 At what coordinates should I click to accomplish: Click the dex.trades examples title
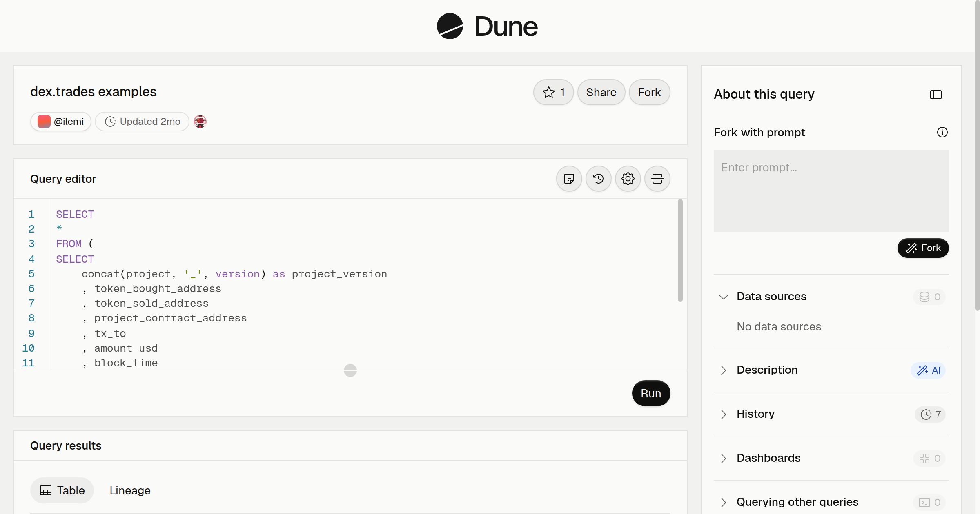[93, 92]
